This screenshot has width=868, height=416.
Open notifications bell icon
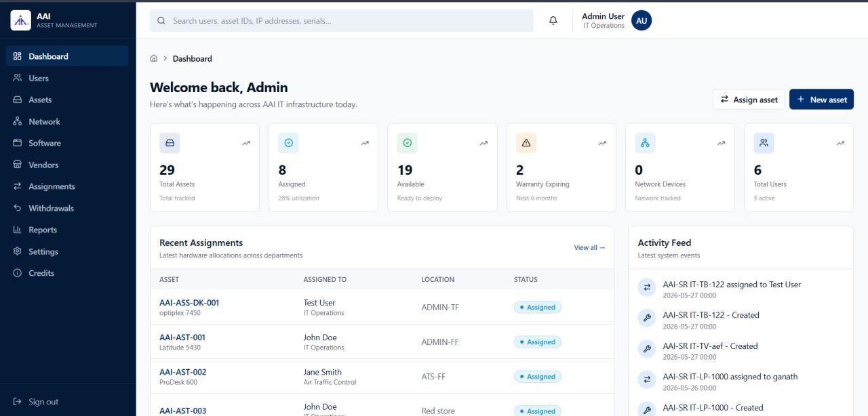pyautogui.click(x=553, y=20)
